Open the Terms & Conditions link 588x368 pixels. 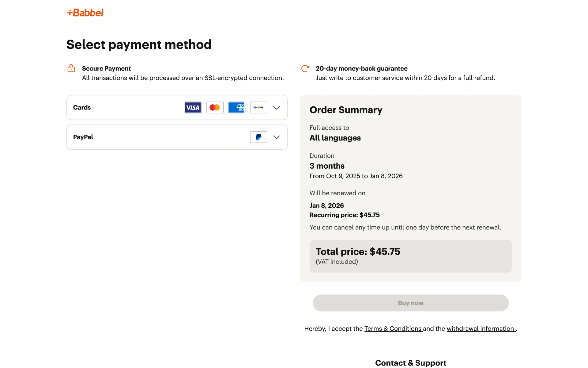point(393,329)
